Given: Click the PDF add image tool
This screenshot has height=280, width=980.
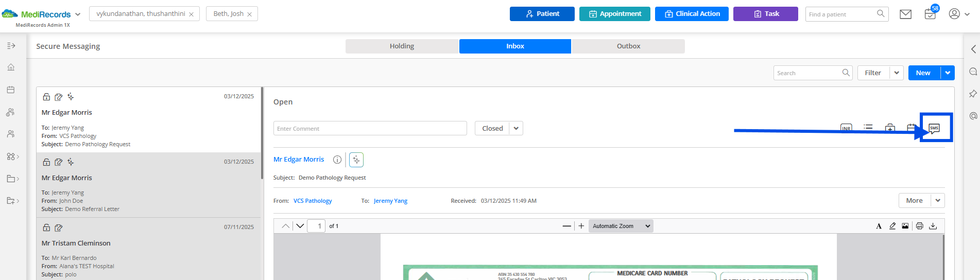Looking at the screenshot, I should 905,226.
